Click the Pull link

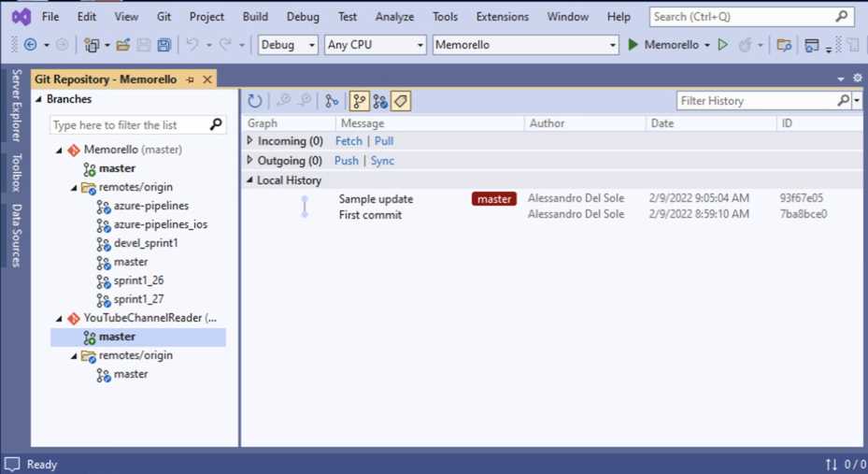(384, 141)
